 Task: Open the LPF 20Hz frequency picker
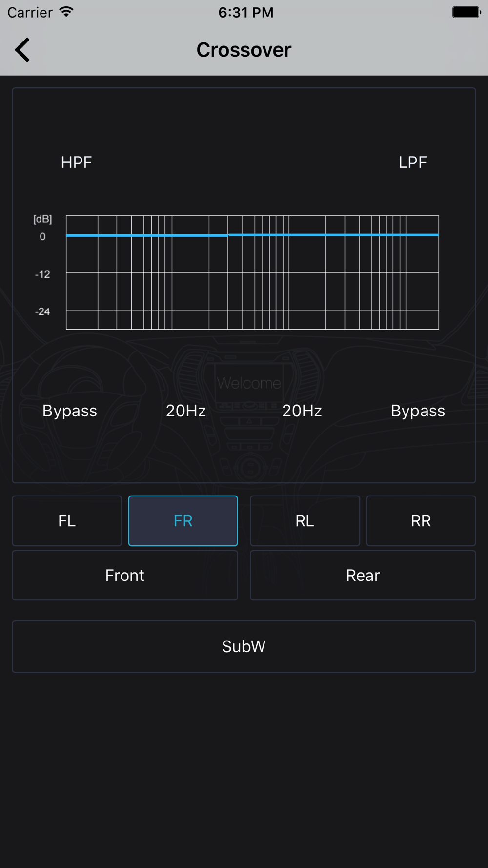point(302,411)
